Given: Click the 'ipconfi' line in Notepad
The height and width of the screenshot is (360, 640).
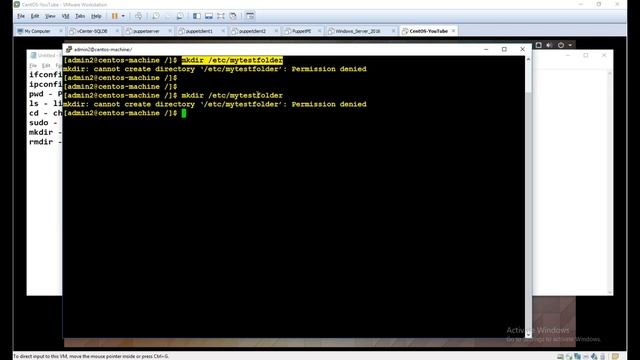Looking at the screenshot, I should (x=45, y=84).
